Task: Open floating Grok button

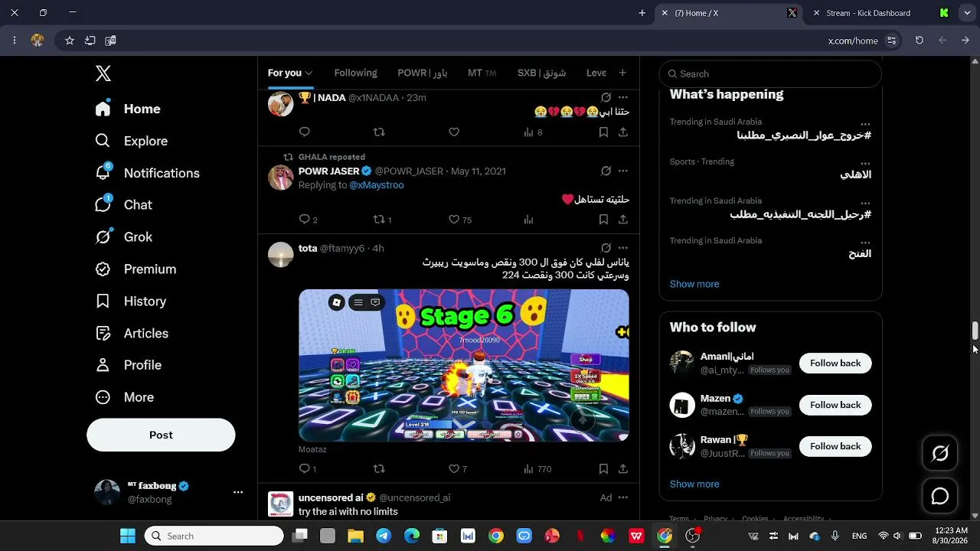Action: (940, 454)
